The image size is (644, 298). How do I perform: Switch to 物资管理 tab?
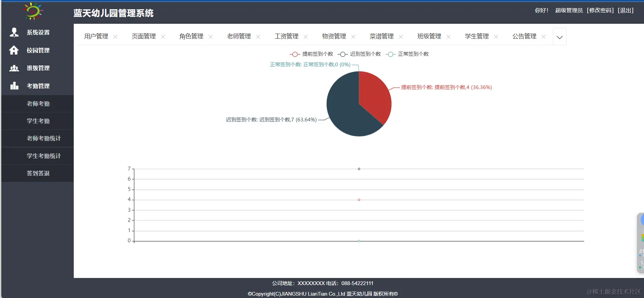334,36
